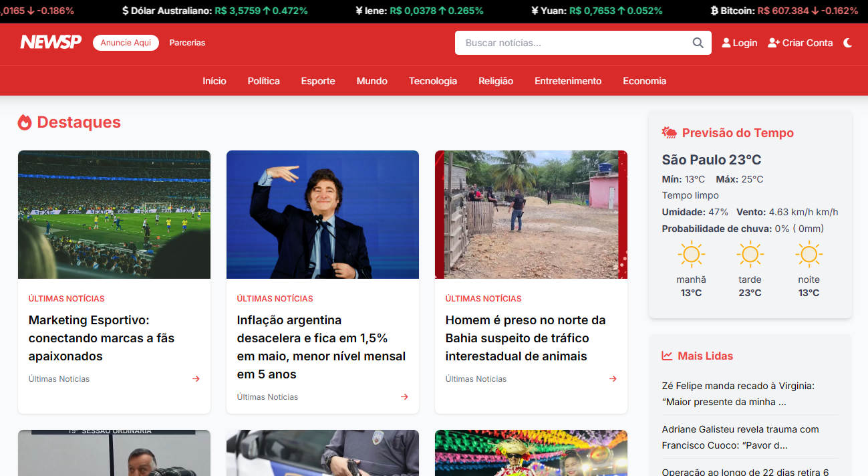
Task: Open the Milei inflation article thumbnail
Action: click(323, 215)
